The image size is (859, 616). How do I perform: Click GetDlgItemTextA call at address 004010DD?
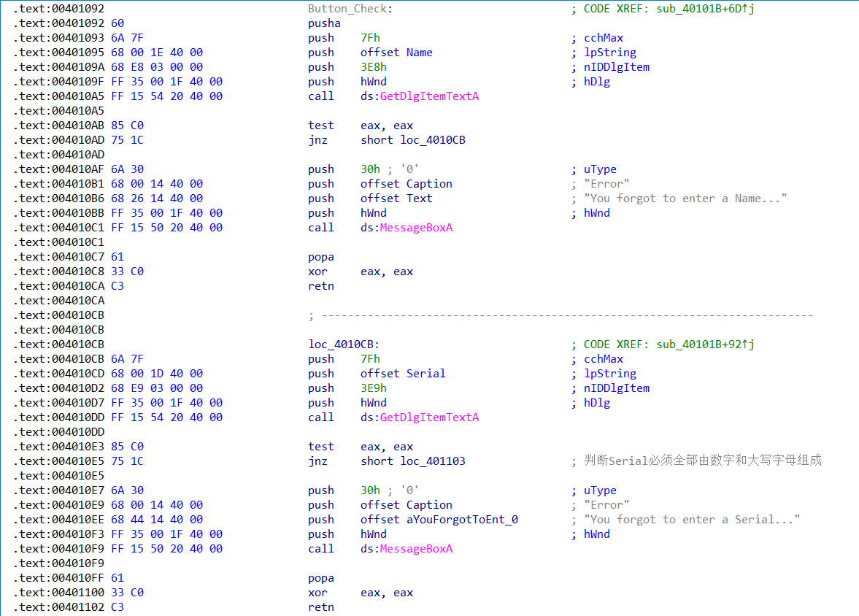pyautogui.click(x=429, y=417)
